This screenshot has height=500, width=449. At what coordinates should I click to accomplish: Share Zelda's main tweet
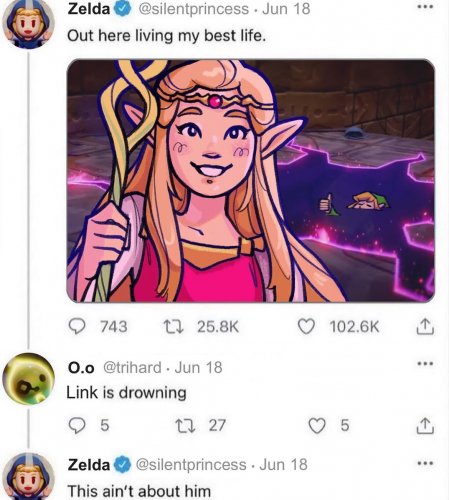[x=425, y=326]
